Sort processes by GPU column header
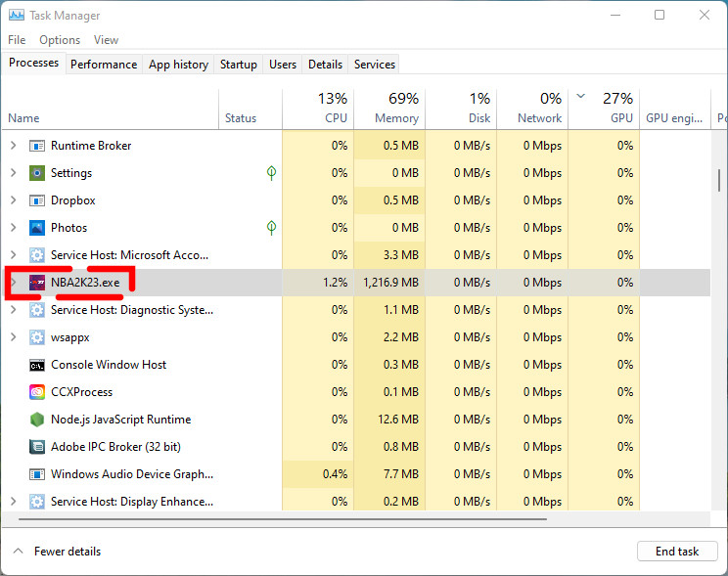Screen dimensions: 728x576 point(604,110)
